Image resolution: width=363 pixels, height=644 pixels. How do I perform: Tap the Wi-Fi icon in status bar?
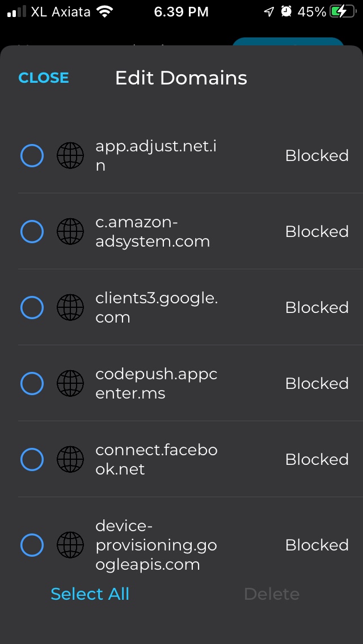click(105, 12)
